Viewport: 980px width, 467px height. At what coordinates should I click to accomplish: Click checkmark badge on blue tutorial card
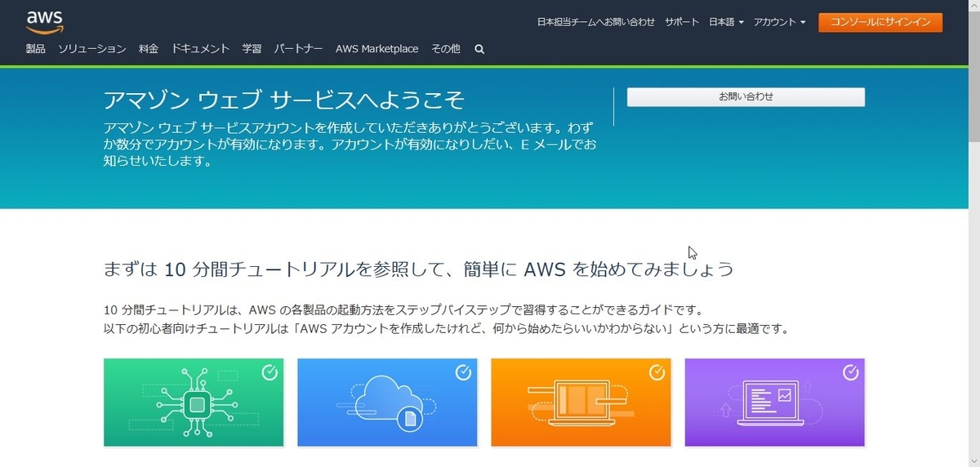click(463, 372)
